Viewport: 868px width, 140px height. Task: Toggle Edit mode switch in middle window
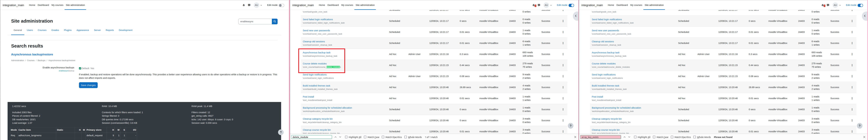coord(571,5)
